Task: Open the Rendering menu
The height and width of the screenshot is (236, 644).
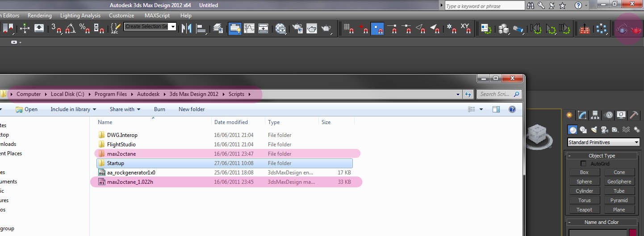Action: pyautogui.click(x=40, y=16)
